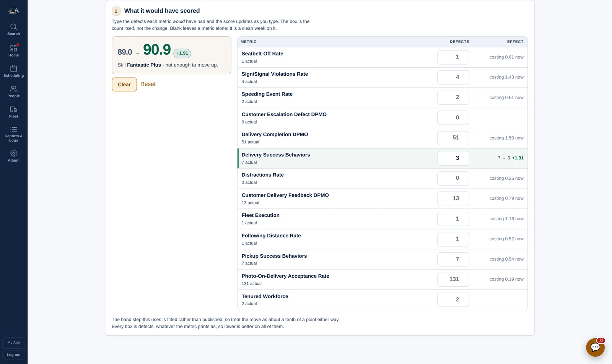Screen dimensions: 612x364
Task: Edit the Pickup Success Behaviors defects field
Action: pyautogui.click(x=453, y=259)
